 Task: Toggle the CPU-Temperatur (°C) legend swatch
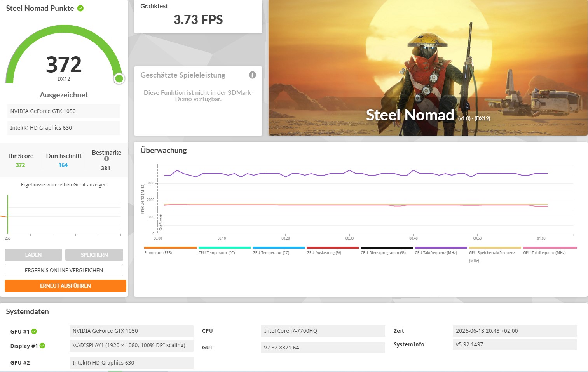[225, 247]
